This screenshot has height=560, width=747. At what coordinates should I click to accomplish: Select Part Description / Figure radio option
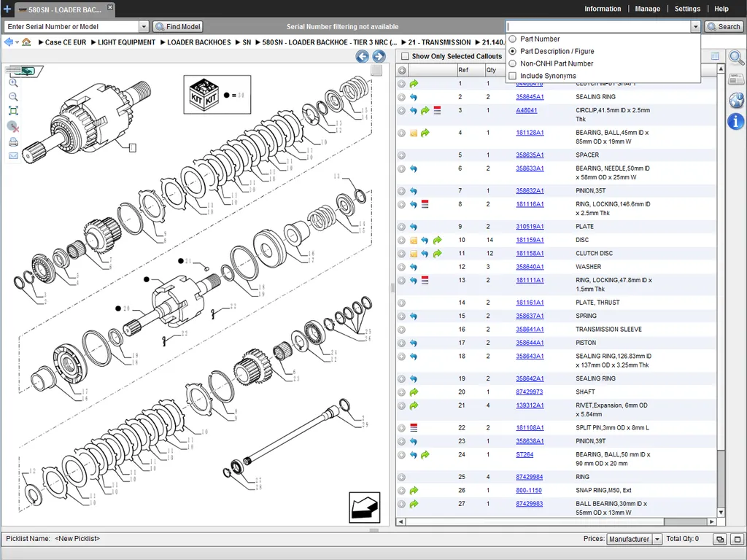click(513, 51)
